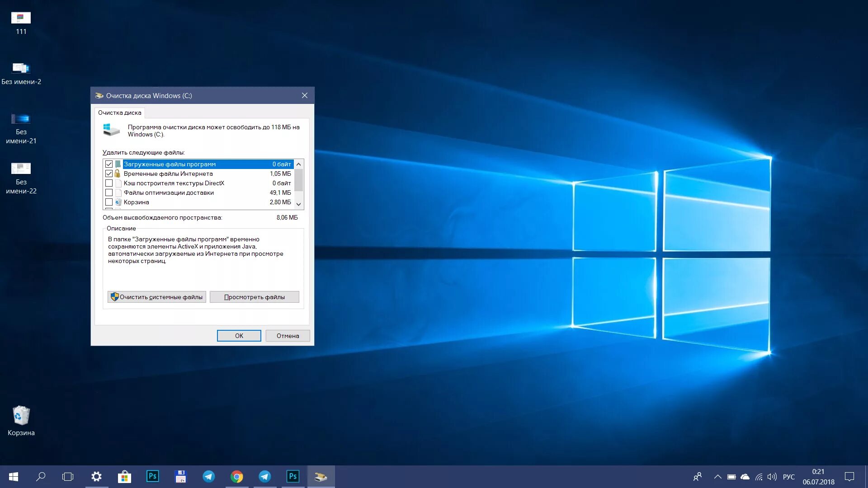Viewport: 868px width, 488px height.
Task: Open Settings gear in the taskbar
Action: (x=96, y=477)
